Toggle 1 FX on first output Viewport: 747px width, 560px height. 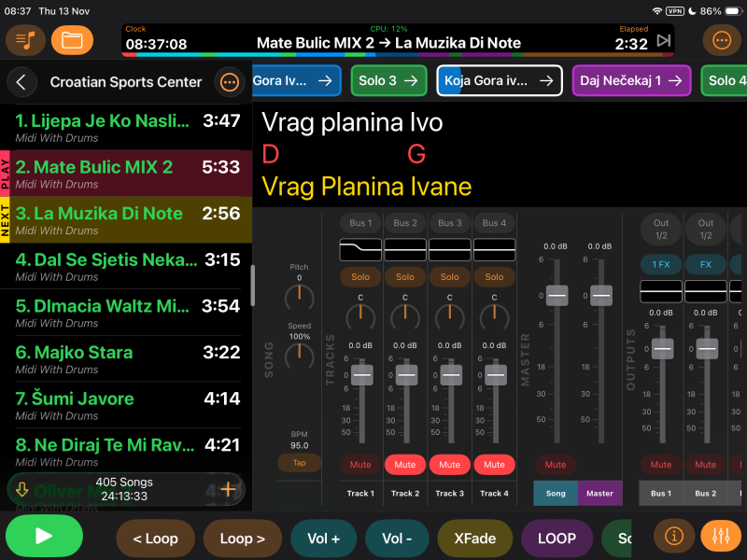[661, 265]
